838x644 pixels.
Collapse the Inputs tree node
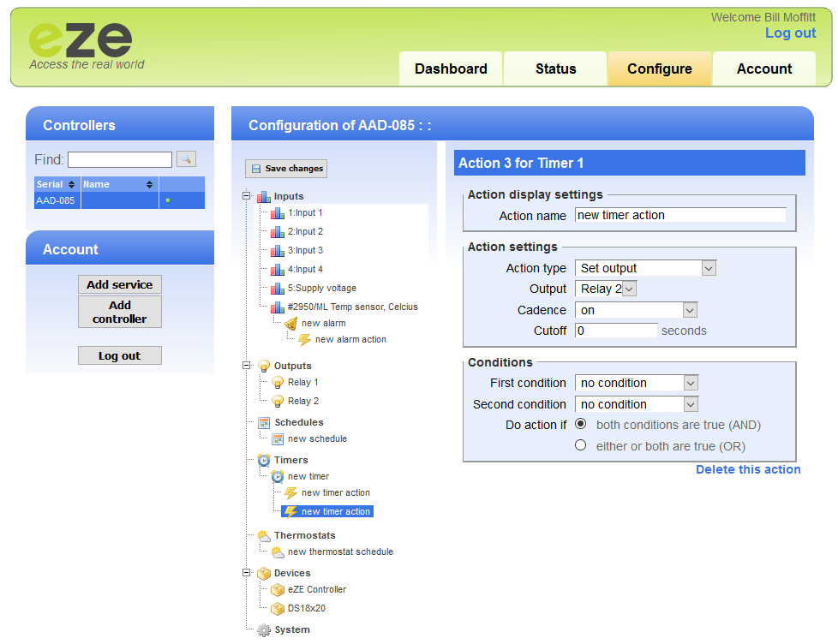(247, 197)
